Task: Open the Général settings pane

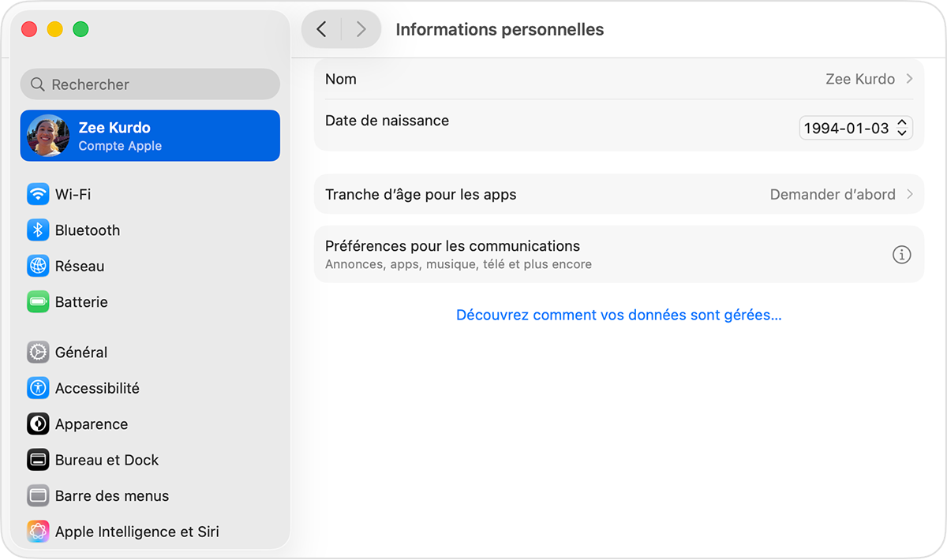Action: click(80, 352)
